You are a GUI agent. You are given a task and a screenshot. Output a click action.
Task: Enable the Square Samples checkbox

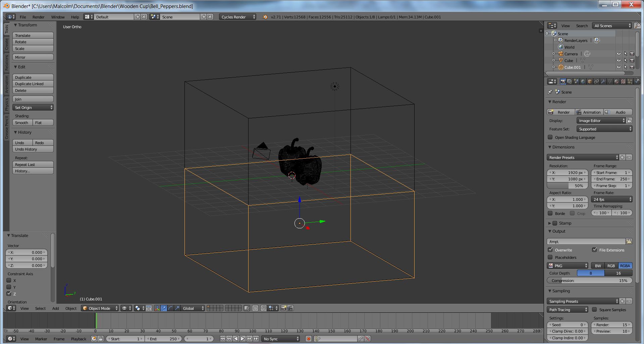(x=594, y=309)
